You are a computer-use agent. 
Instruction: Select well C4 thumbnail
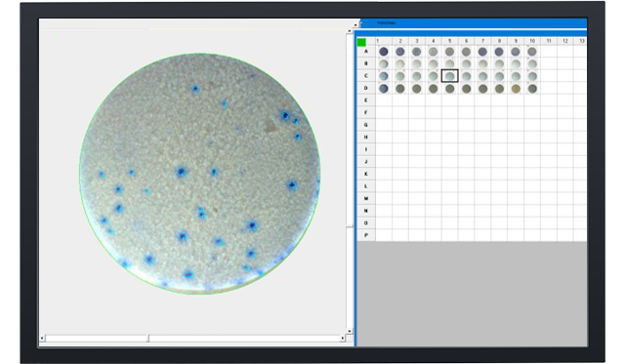pyautogui.click(x=434, y=76)
